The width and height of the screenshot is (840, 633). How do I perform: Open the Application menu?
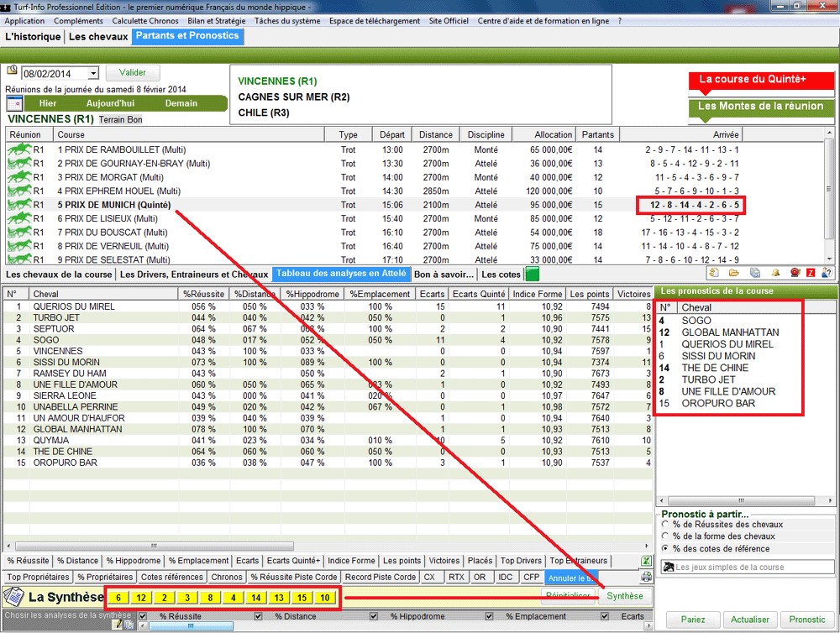(x=24, y=21)
